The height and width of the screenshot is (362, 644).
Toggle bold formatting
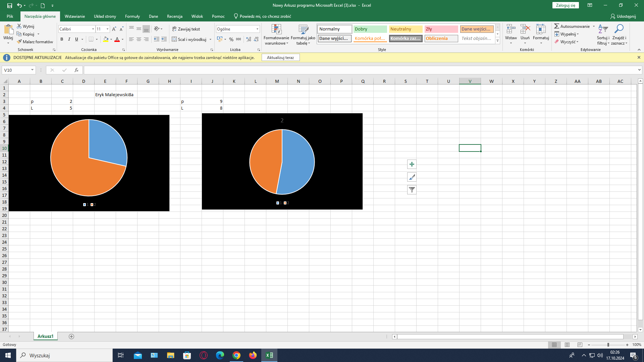point(62,39)
